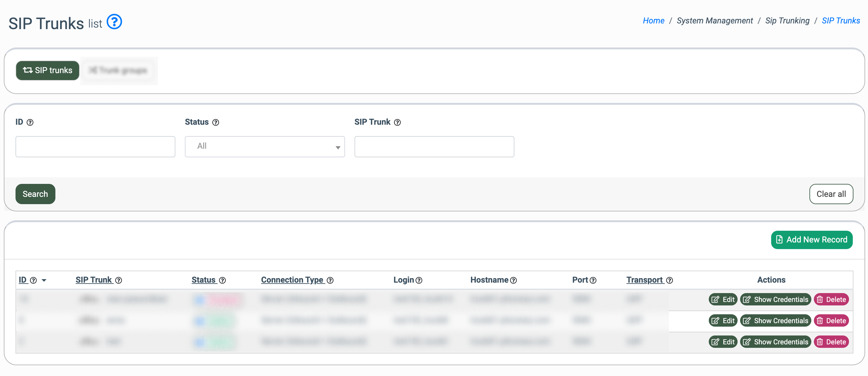
Task: Edit the first SIP trunk row
Action: (723, 299)
